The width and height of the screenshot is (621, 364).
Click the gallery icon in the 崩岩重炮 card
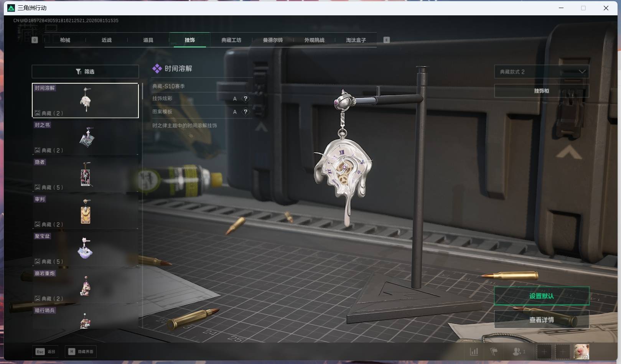[x=37, y=298]
